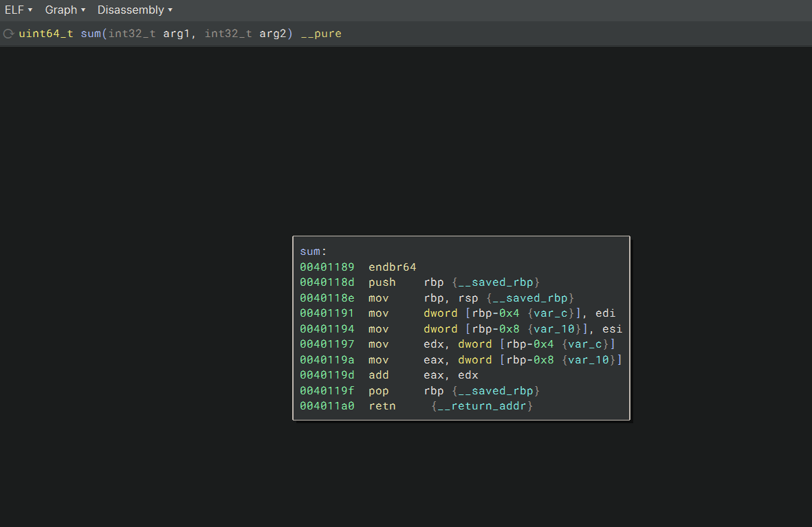812x527 pixels.
Task: Click the endbr64 instruction
Action: tap(392, 267)
